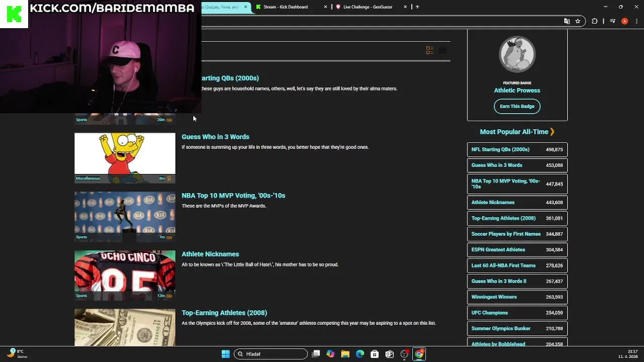The height and width of the screenshot is (362, 644).
Task: Launch Copilot from the taskbar
Action: click(331, 354)
